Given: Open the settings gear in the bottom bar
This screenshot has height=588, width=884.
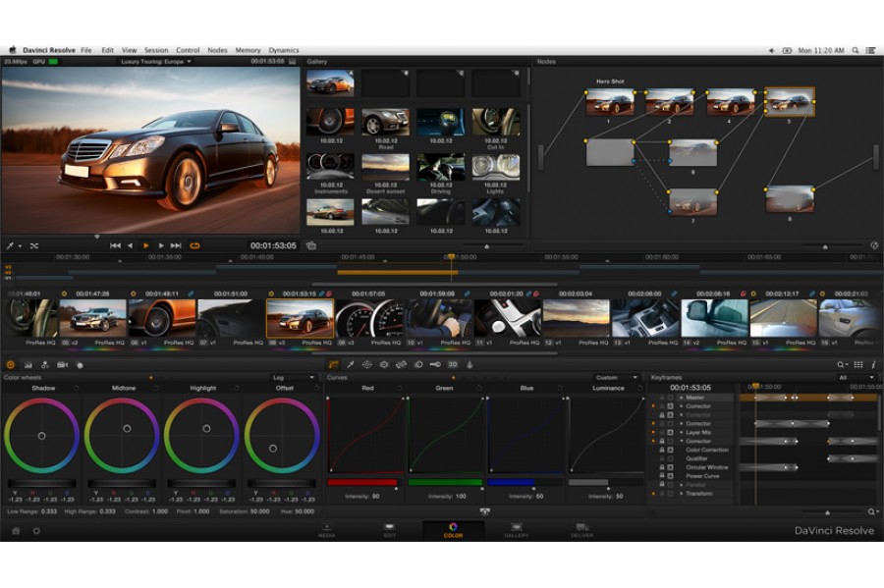Looking at the screenshot, I should click(x=36, y=530).
